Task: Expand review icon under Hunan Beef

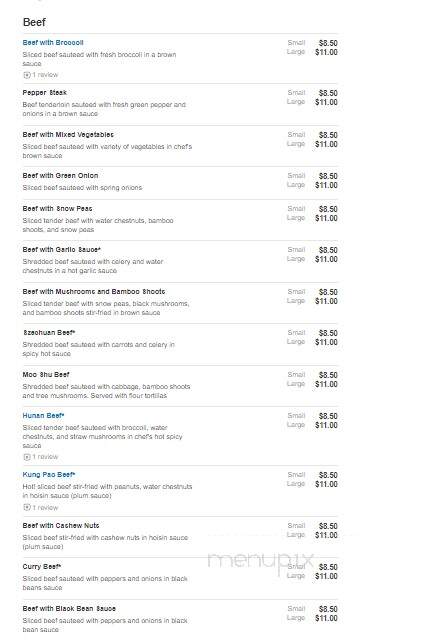Action: point(27,457)
